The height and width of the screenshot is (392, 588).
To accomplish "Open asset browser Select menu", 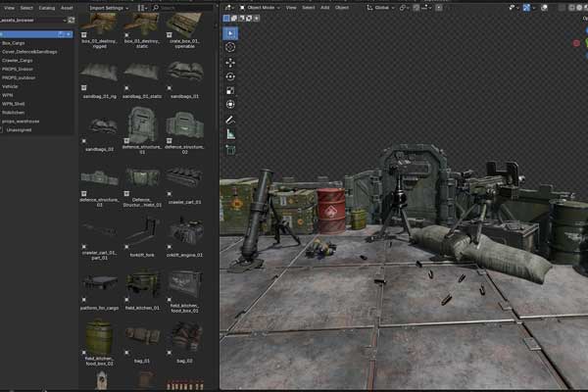I will [26, 8].
